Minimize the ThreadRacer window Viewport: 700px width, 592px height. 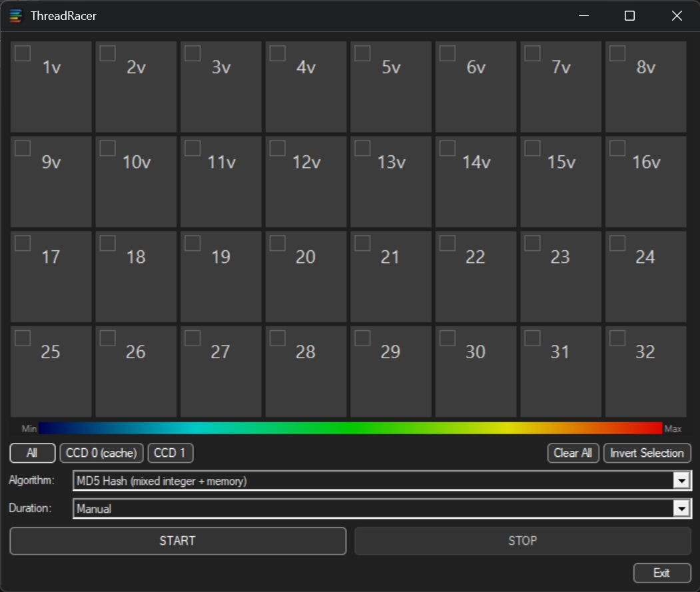click(583, 16)
